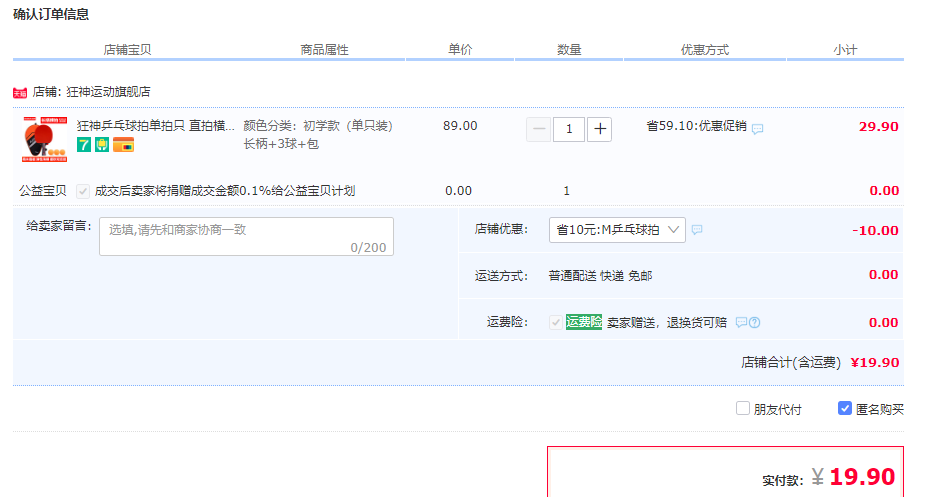Click the 单价 column header
The height and width of the screenshot is (497, 931).
(460, 50)
